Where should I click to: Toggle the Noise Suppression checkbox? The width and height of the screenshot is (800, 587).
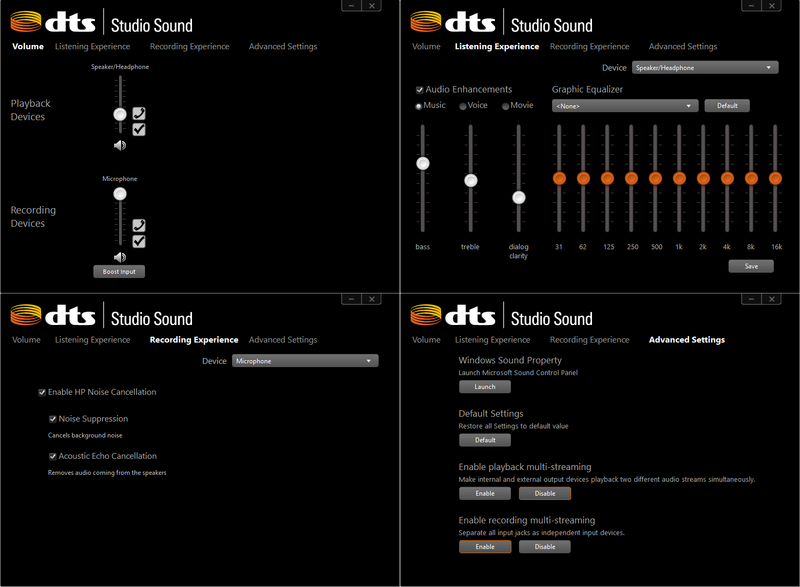pyautogui.click(x=53, y=419)
